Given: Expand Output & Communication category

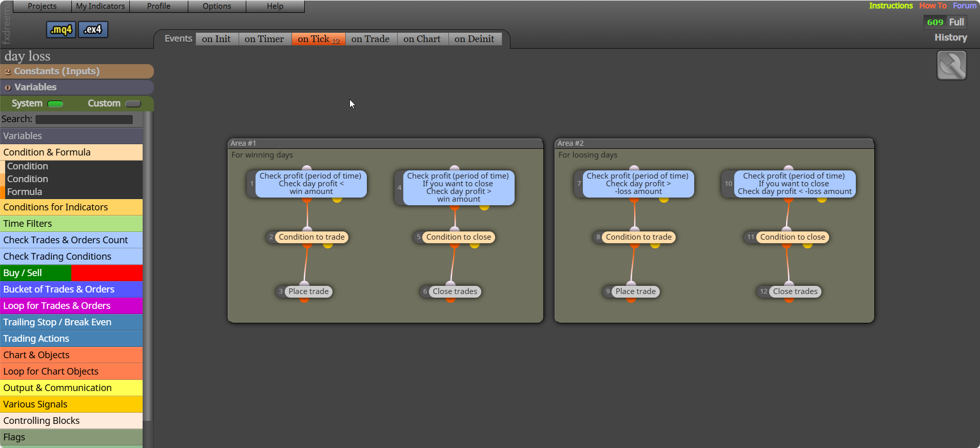Looking at the screenshot, I should click(71, 388).
